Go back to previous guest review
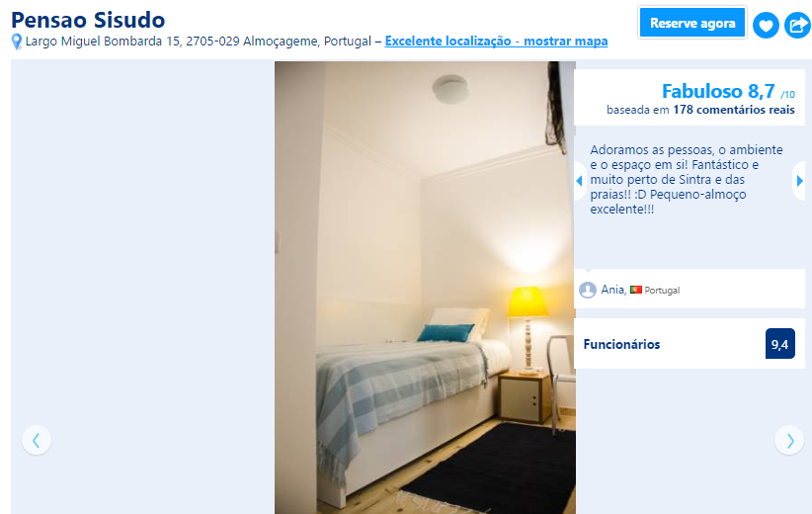 580,181
